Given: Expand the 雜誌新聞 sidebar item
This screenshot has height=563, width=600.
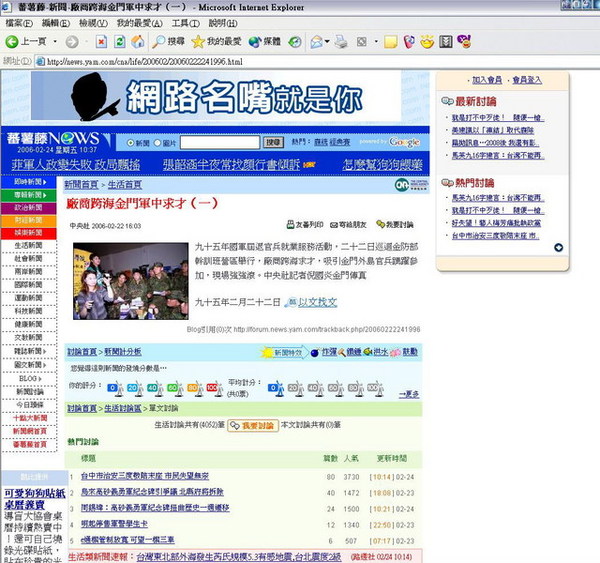Looking at the screenshot, I should click(x=29, y=351).
